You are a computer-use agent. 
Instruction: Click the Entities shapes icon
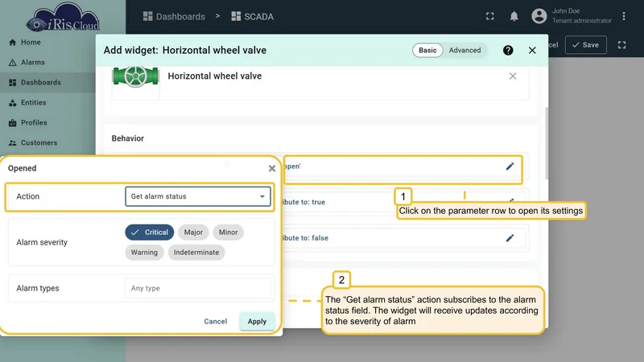[12, 103]
